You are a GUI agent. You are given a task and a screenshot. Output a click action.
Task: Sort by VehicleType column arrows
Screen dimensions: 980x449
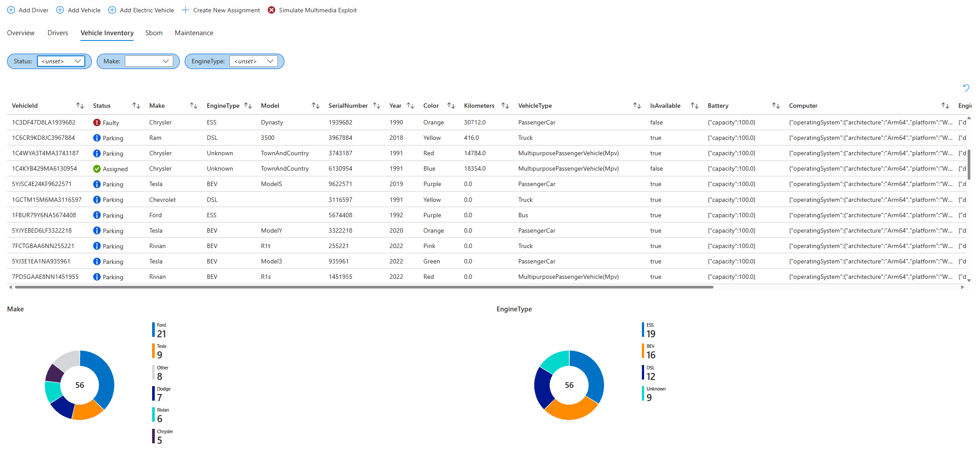tap(637, 106)
